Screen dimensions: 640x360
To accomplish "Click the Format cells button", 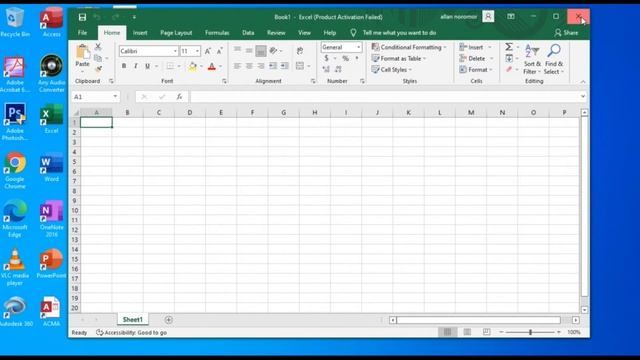I will pos(476,69).
